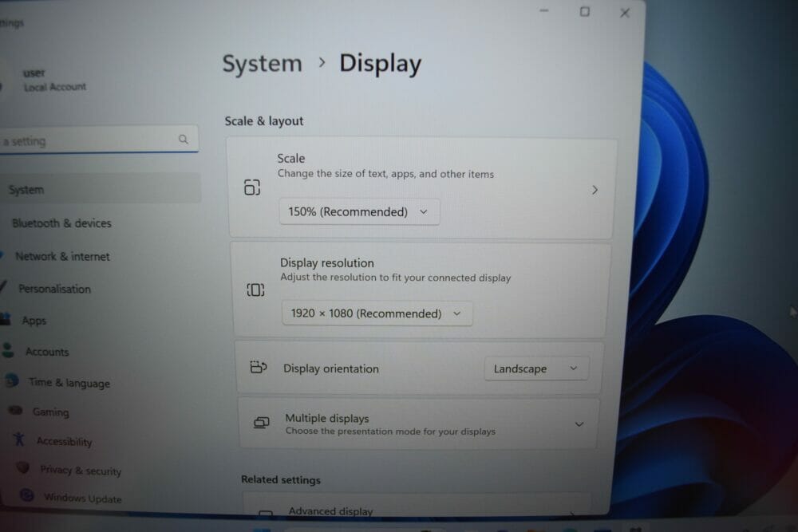The width and height of the screenshot is (798, 532).
Task: Open Privacy & security settings
Action: 81,471
